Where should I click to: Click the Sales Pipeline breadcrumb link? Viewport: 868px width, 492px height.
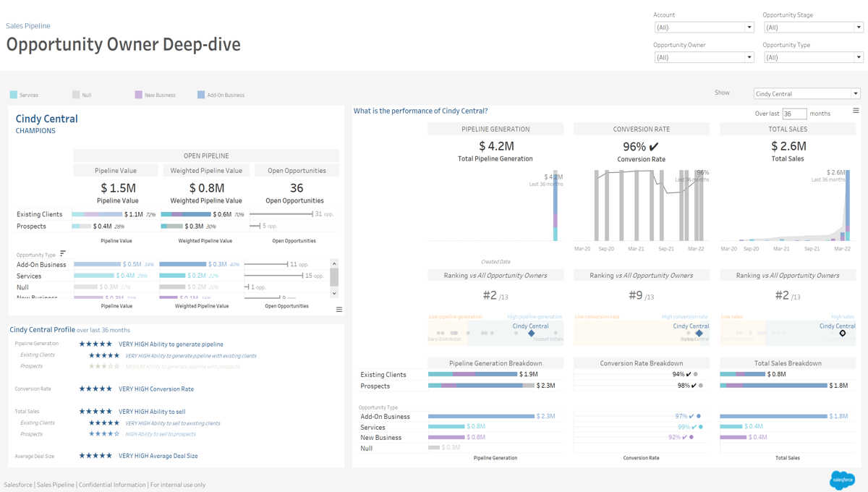[x=28, y=26]
